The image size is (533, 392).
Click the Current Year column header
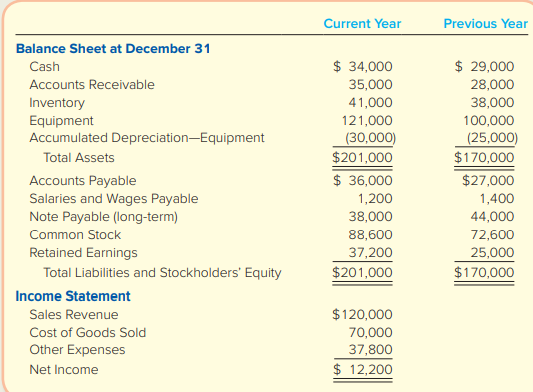coord(362,24)
